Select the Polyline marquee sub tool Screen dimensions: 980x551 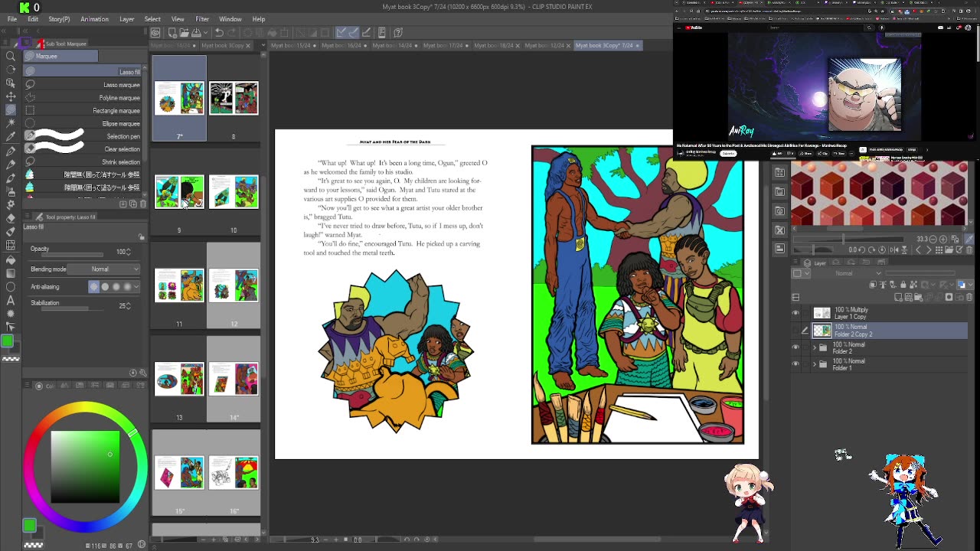[x=83, y=98]
